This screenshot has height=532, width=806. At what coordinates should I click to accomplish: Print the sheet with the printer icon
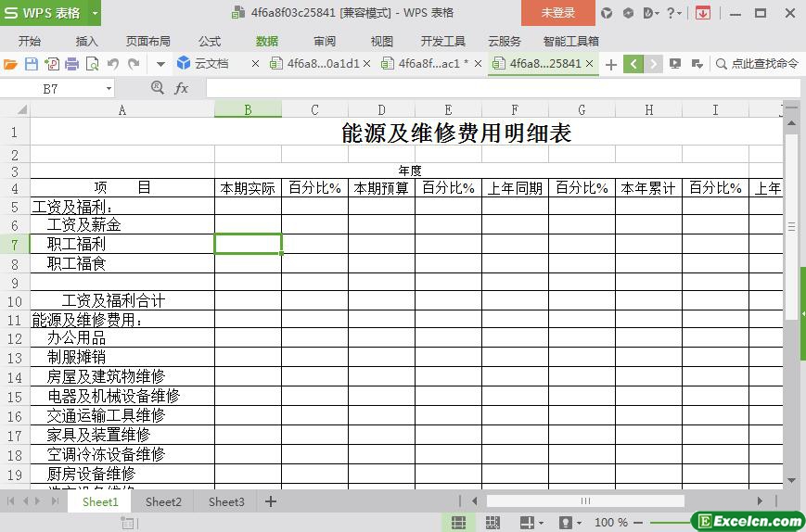click(72, 64)
